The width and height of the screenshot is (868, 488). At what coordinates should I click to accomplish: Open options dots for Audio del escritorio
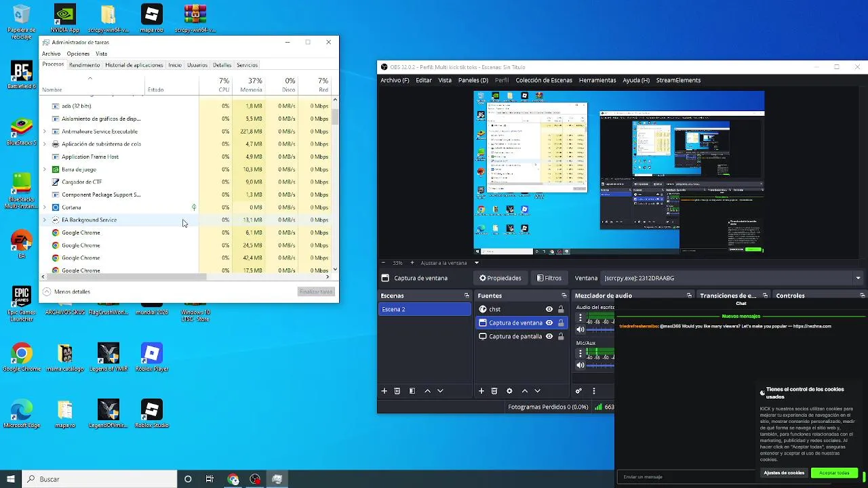(x=580, y=318)
